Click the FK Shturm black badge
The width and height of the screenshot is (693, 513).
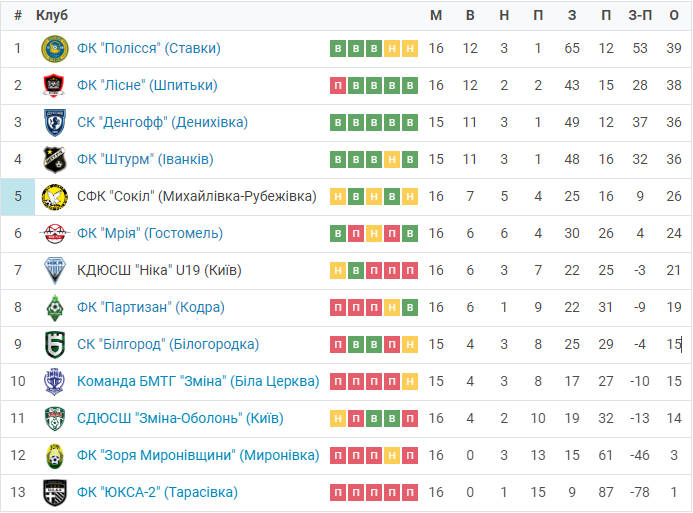click(54, 160)
